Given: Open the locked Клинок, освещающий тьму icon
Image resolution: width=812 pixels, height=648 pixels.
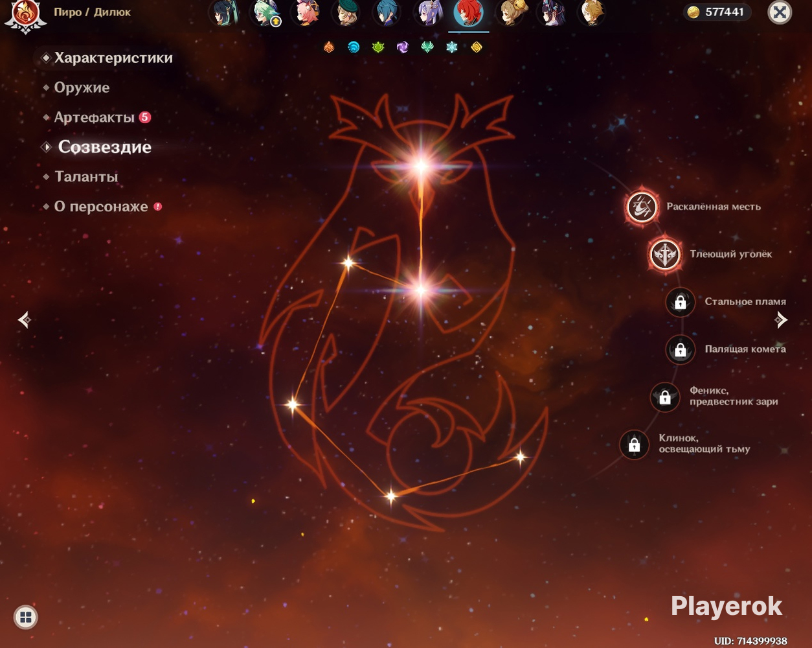Looking at the screenshot, I should (635, 445).
